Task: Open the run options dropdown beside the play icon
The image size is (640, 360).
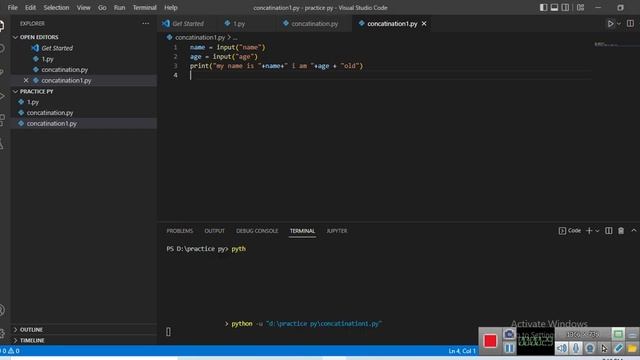Action: (x=619, y=24)
